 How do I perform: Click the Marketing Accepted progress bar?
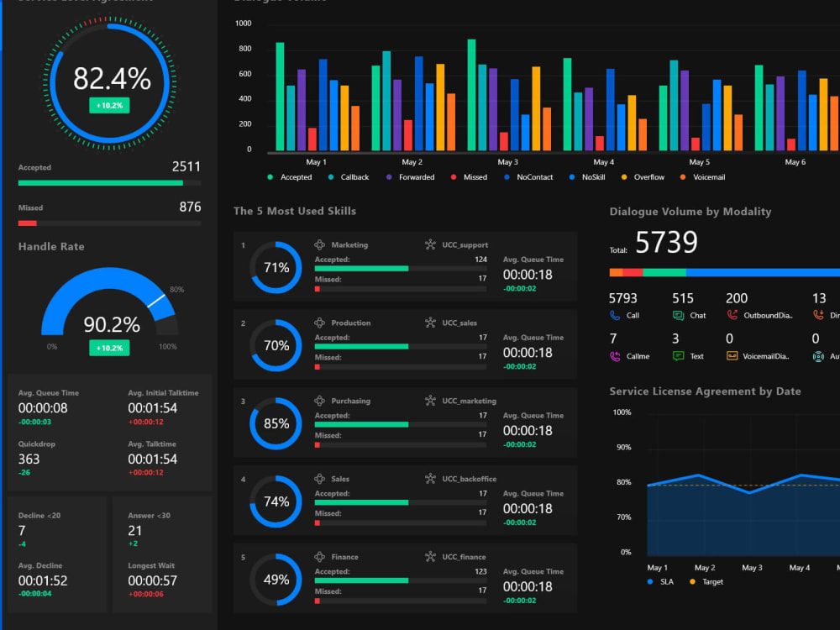361,269
